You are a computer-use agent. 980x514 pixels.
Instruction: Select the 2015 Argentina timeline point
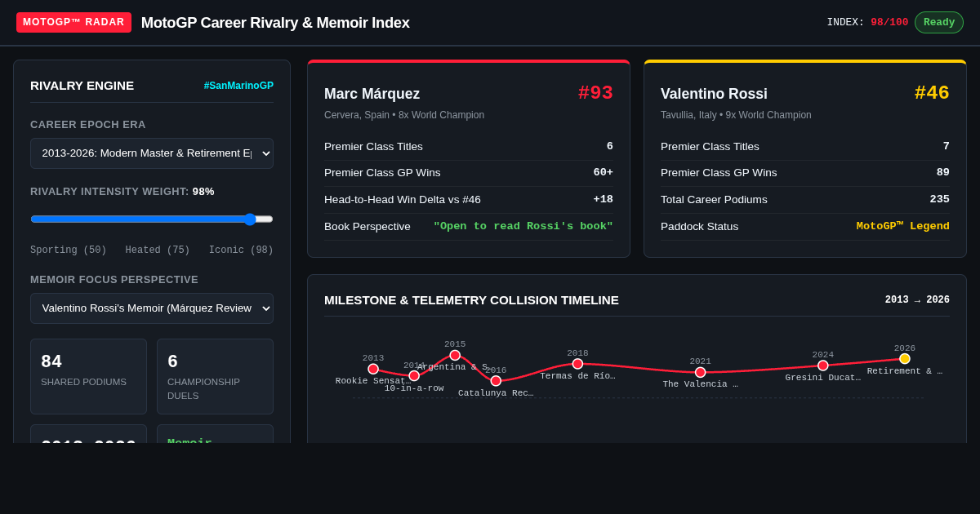pos(455,355)
